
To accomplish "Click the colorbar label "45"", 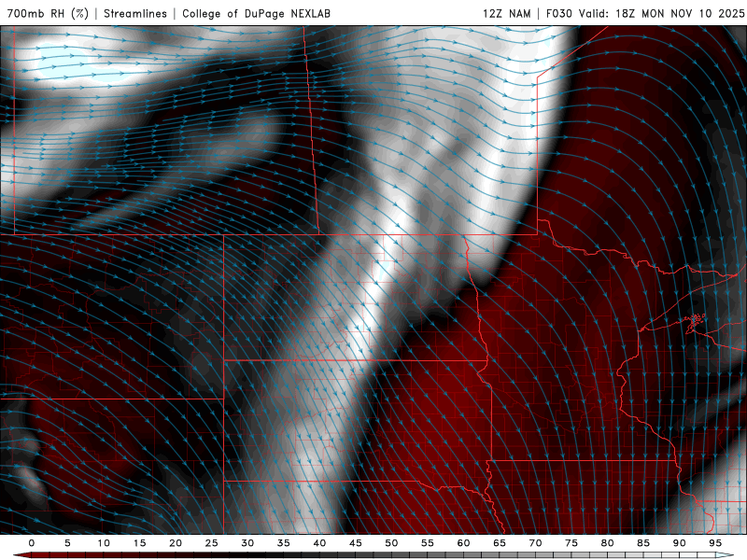I will pos(355,543).
